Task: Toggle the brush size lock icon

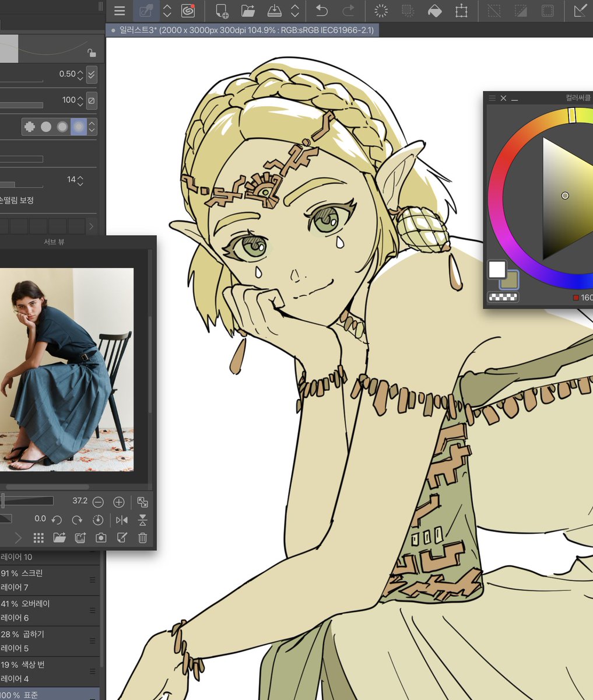Action: click(x=92, y=53)
